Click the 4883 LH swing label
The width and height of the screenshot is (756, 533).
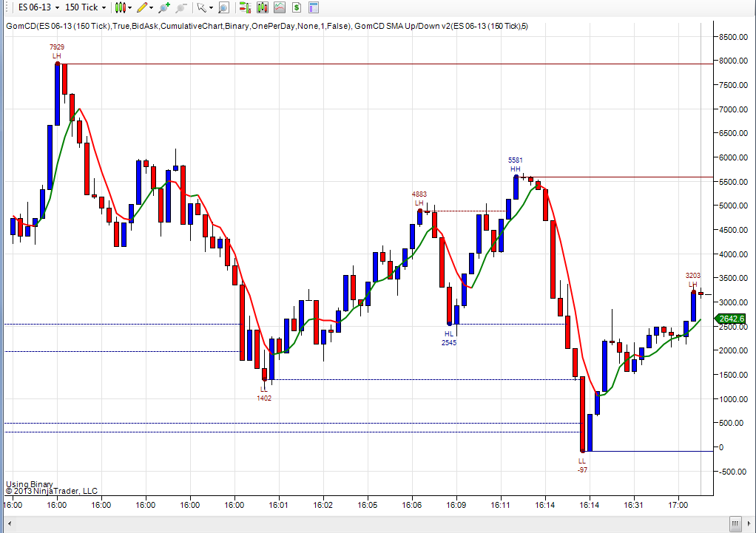(419, 198)
